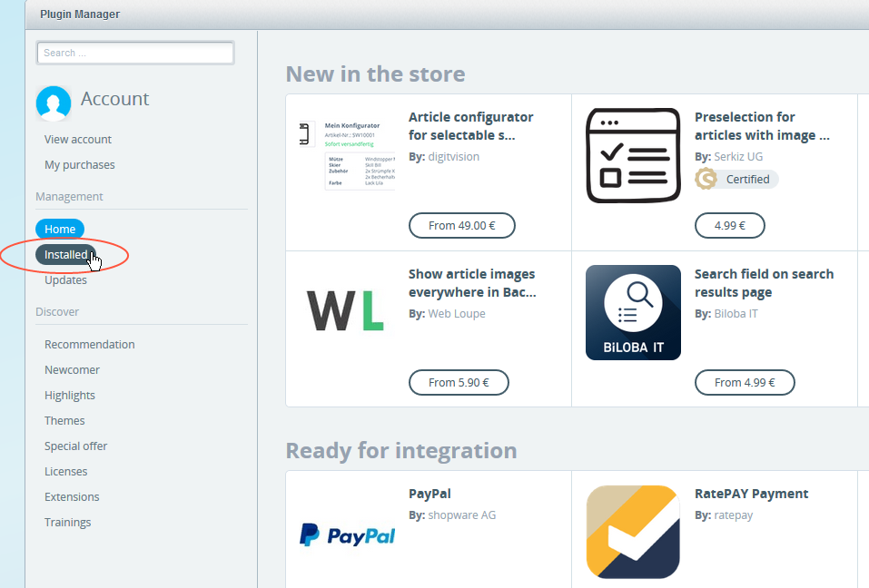
Task: Open the Themes category
Action: pos(64,420)
